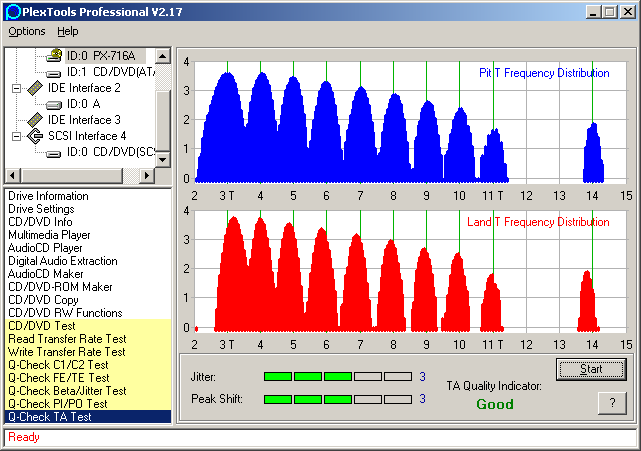Click the SCSI Interface 4 icon

pos(35,136)
